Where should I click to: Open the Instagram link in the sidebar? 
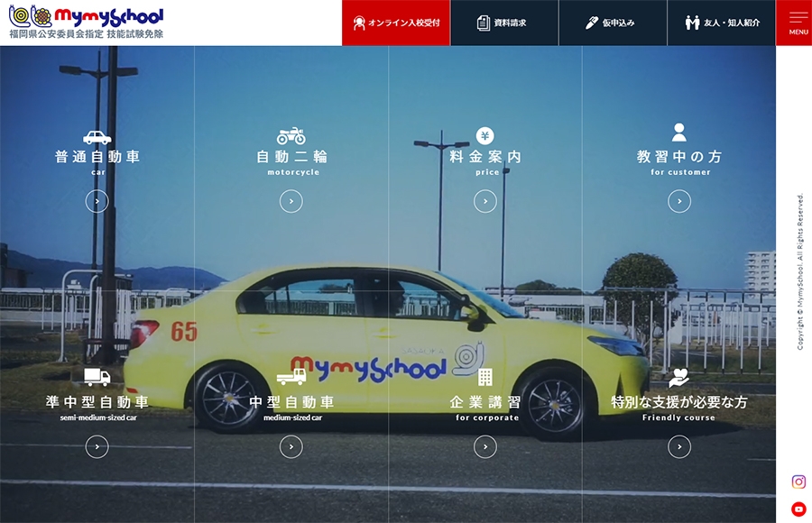pos(798,482)
